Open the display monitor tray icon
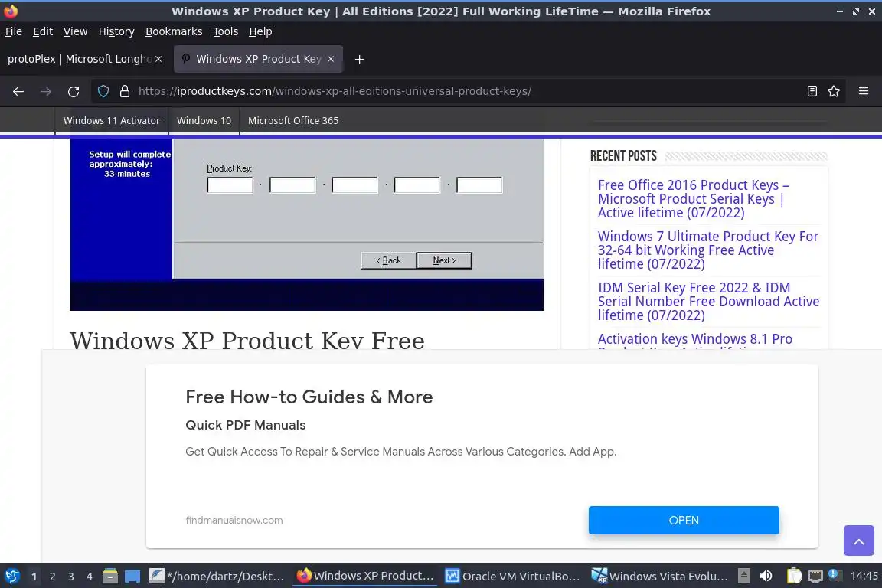This screenshot has height=588, width=882. click(815, 576)
